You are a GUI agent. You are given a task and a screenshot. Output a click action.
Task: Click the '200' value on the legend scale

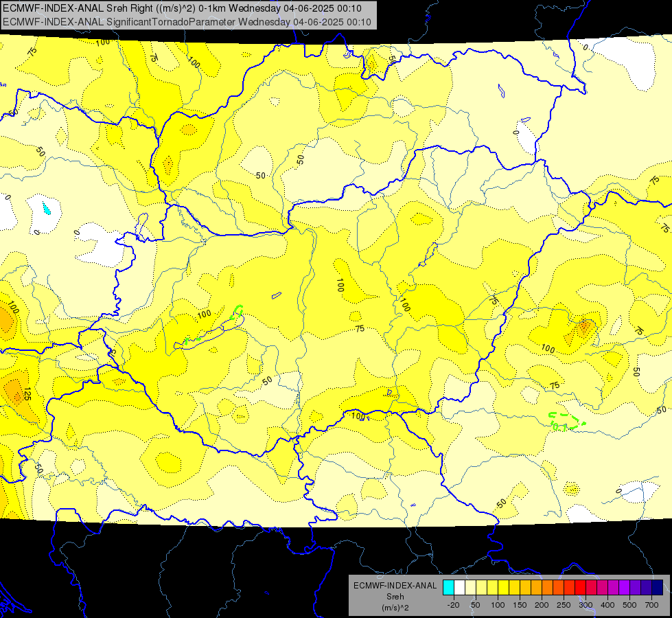[x=542, y=605]
